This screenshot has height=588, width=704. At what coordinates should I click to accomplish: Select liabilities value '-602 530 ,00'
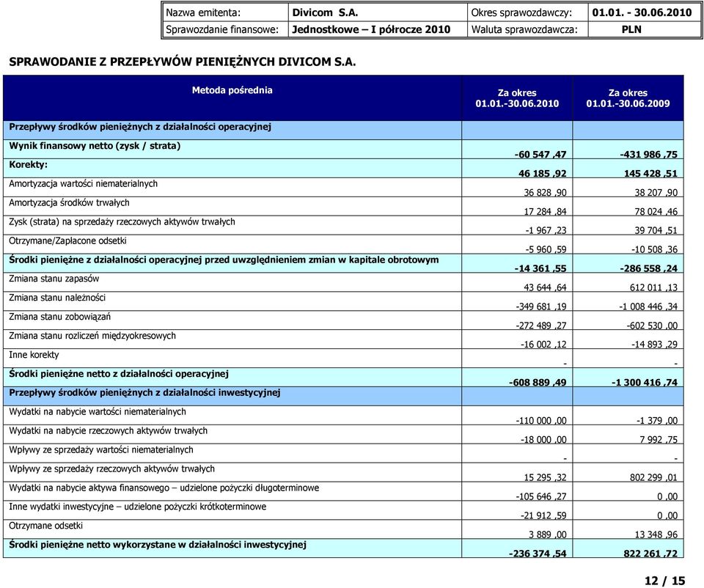[x=652, y=326]
